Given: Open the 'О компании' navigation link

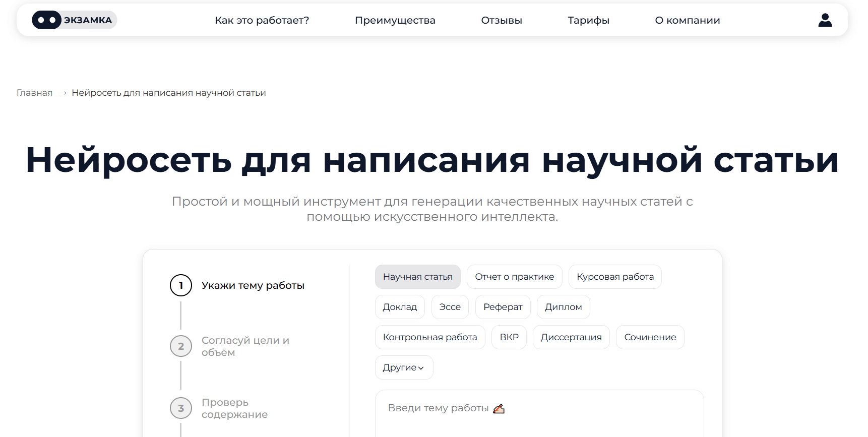Looking at the screenshot, I should click(x=687, y=20).
